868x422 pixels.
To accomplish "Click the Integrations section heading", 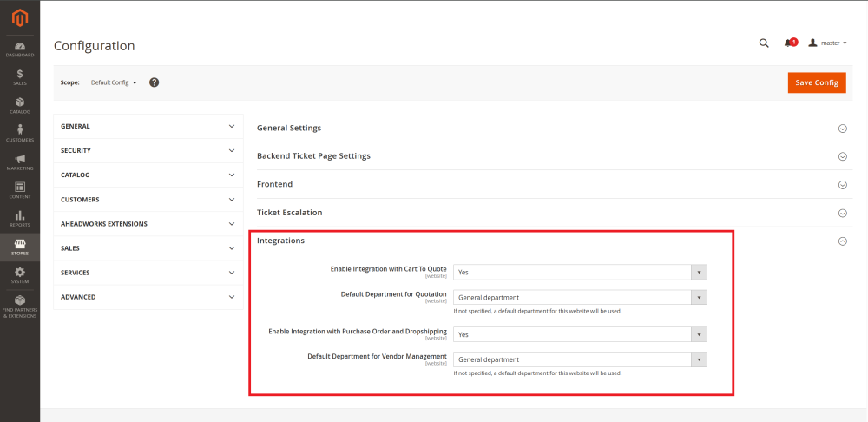I will pos(280,241).
